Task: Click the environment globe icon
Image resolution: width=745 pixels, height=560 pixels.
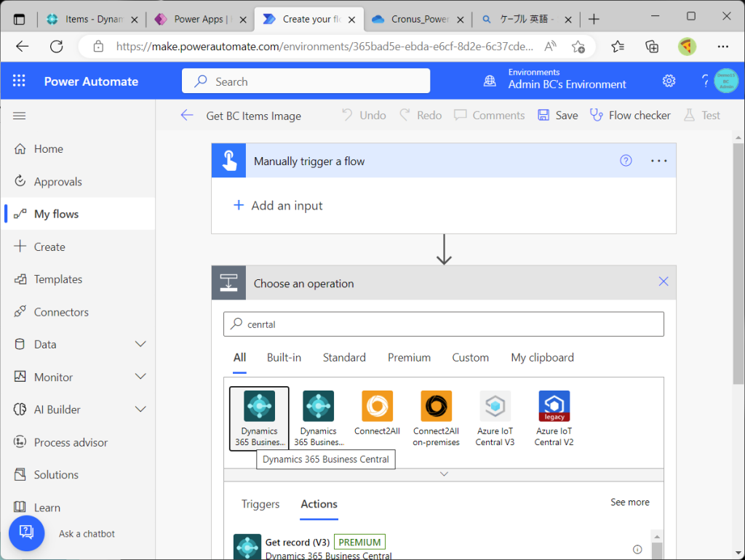Action: pos(490,81)
